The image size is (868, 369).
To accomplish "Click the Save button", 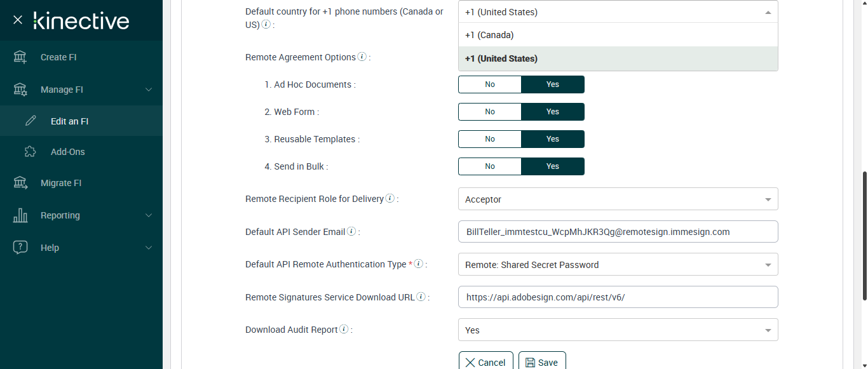I will coord(542,362).
